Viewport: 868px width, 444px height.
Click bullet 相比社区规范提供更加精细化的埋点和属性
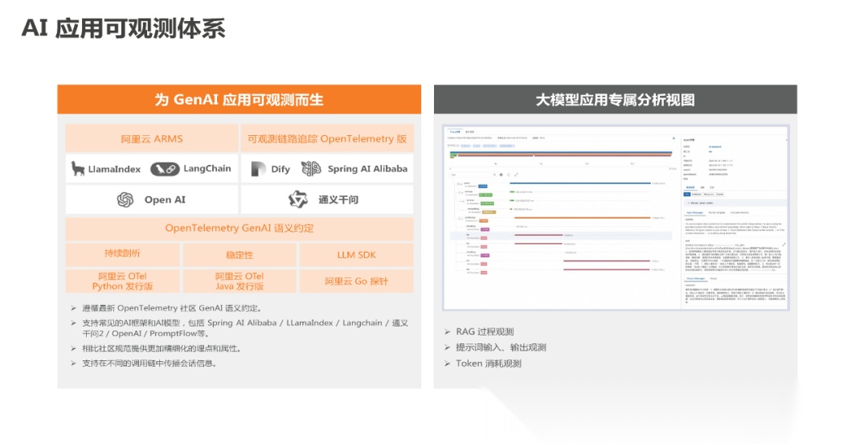[162, 348]
